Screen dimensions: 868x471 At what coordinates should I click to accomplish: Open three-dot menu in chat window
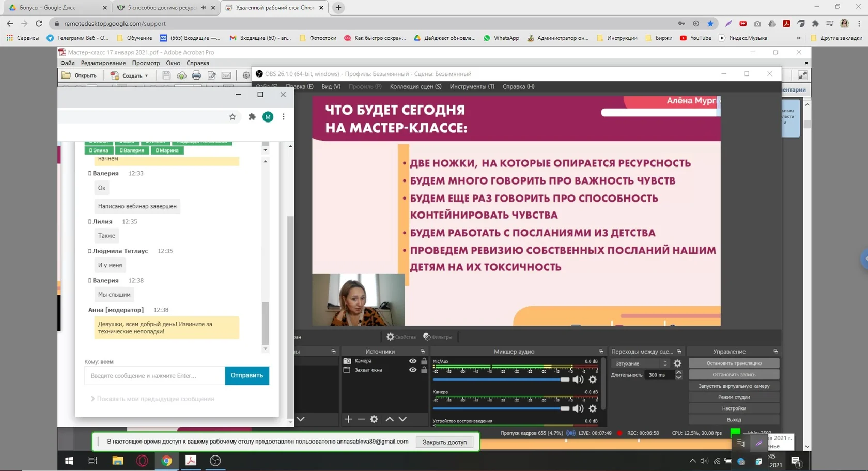[283, 117]
